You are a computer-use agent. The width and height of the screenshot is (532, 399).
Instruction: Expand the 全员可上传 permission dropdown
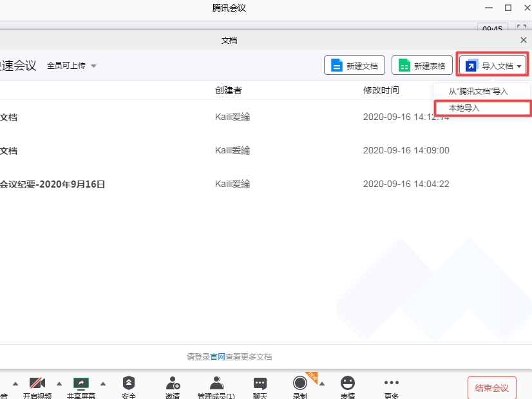71,66
